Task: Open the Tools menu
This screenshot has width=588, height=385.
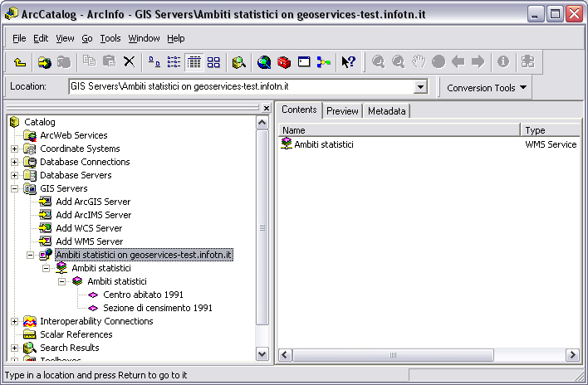Action: pyautogui.click(x=110, y=38)
